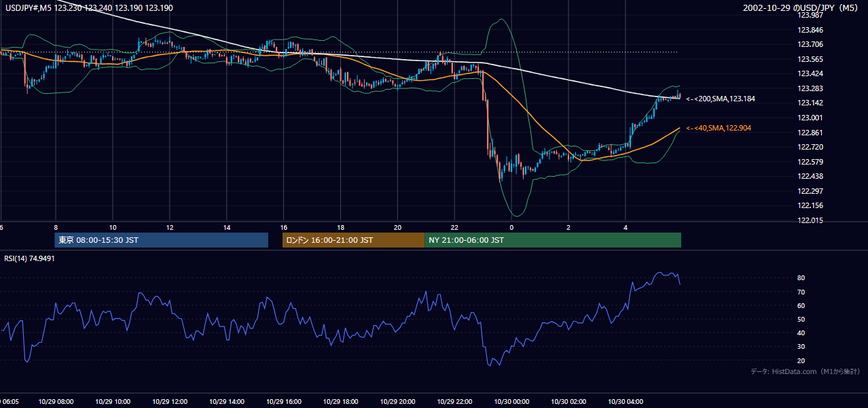This screenshot has width=868, height=408.
Task: Click the RSI(14) 74.9491 indicator label
Action: click(29, 258)
